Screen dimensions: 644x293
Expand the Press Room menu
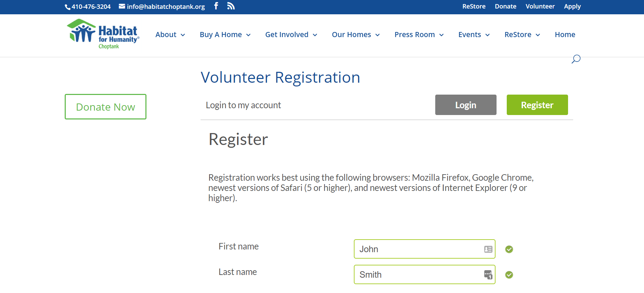419,35
